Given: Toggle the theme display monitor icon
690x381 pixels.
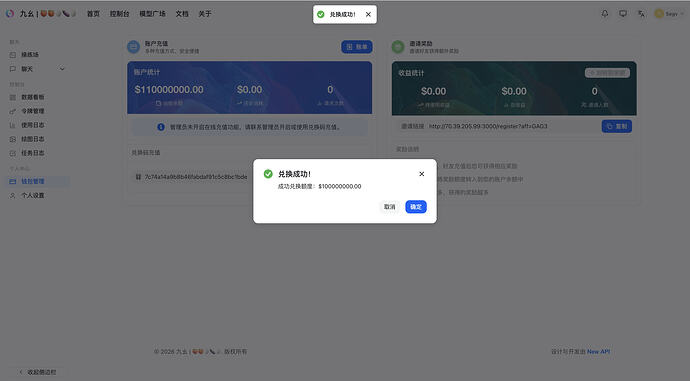Looking at the screenshot, I should [623, 14].
